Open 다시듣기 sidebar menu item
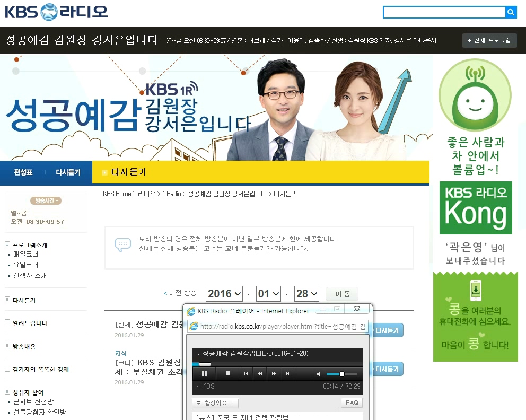 (x=24, y=300)
